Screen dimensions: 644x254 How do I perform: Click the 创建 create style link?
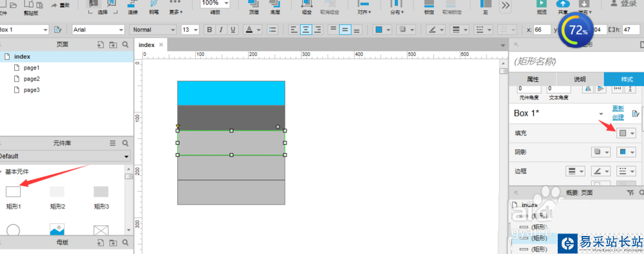(x=618, y=118)
